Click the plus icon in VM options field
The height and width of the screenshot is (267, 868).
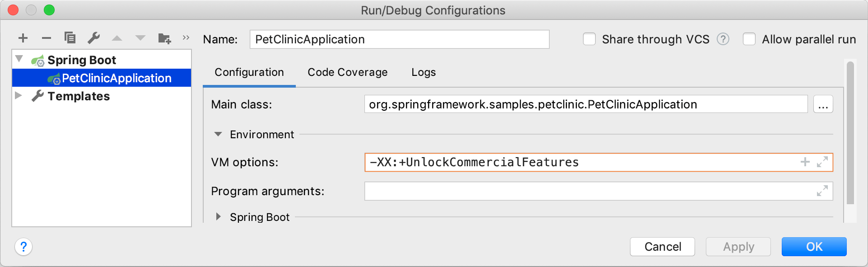pos(805,162)
